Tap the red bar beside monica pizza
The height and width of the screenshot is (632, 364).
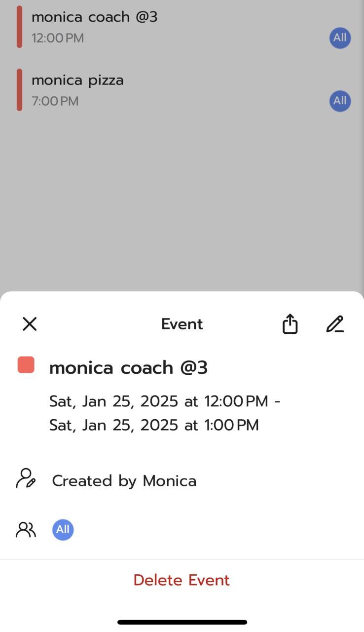[x=19, y=90]
